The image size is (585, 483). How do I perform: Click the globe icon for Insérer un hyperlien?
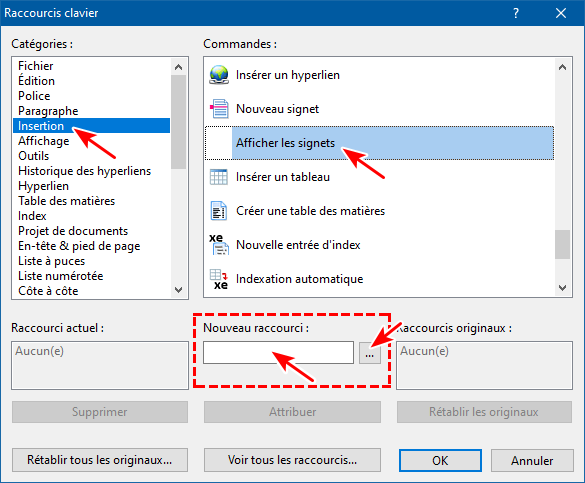[219, 75]
